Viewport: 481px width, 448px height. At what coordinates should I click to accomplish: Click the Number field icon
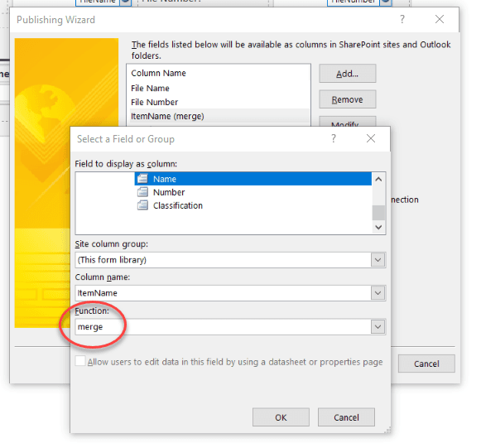coord(142,192)
